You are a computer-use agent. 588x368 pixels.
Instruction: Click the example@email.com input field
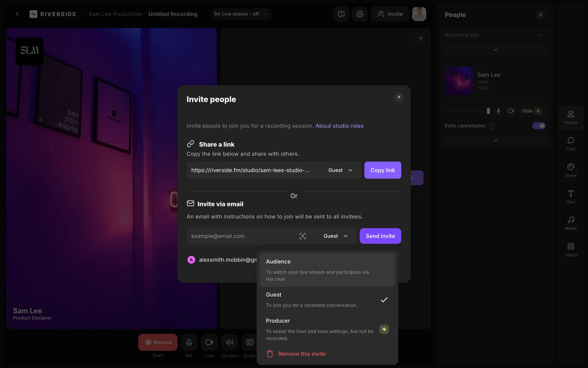[x=242, y=236]
